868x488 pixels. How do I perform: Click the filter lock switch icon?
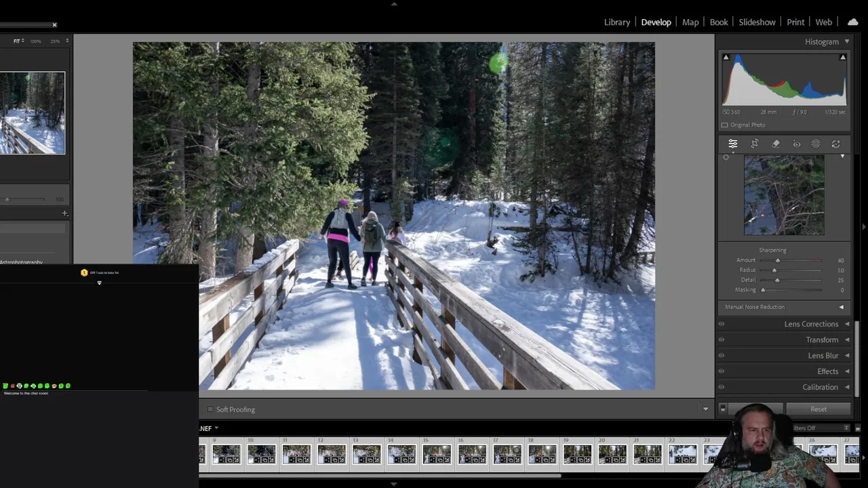[857, 428]
